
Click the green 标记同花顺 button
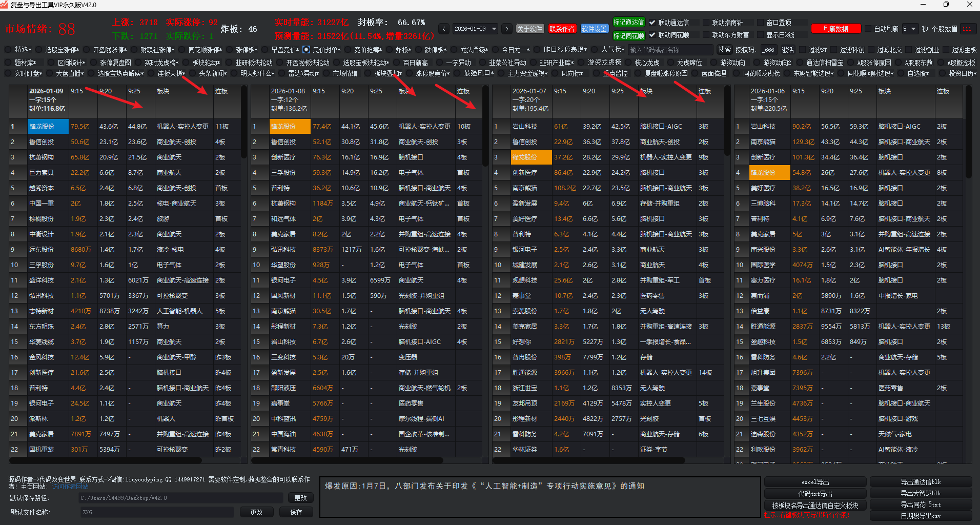629,35
